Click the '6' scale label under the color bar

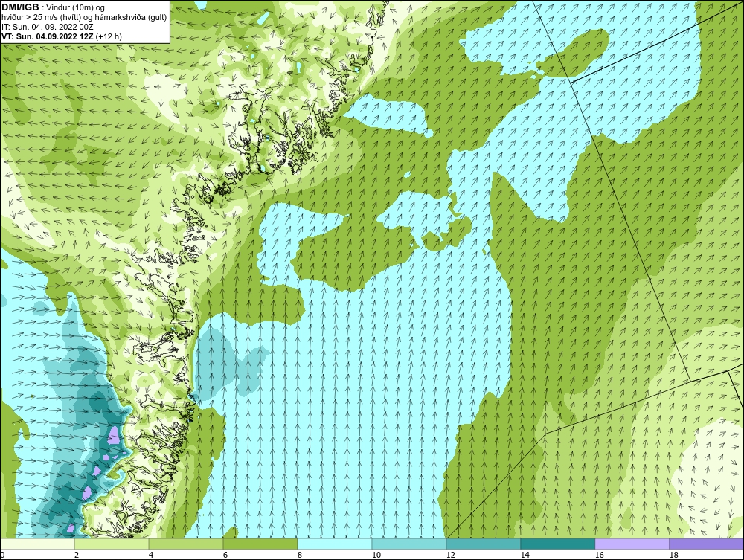225,555
